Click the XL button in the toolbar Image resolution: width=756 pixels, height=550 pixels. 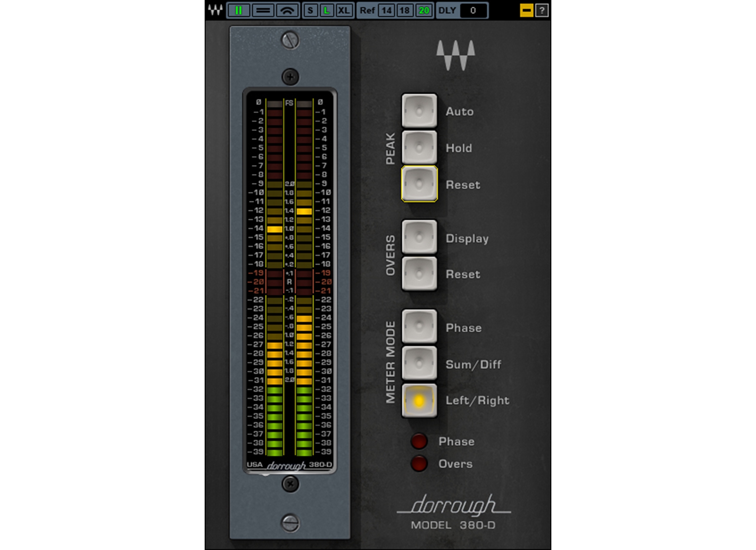(344, 11)
